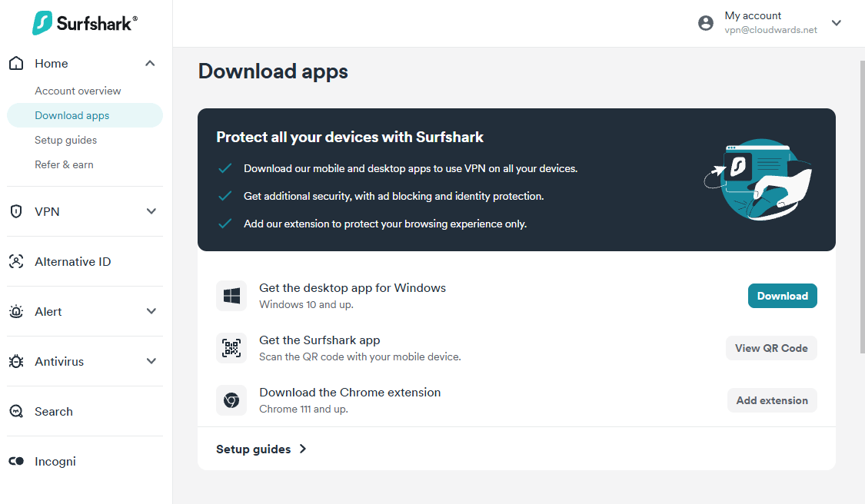Click the Setup guides arrow chevron
865x504 pixels.
[303, 449]
